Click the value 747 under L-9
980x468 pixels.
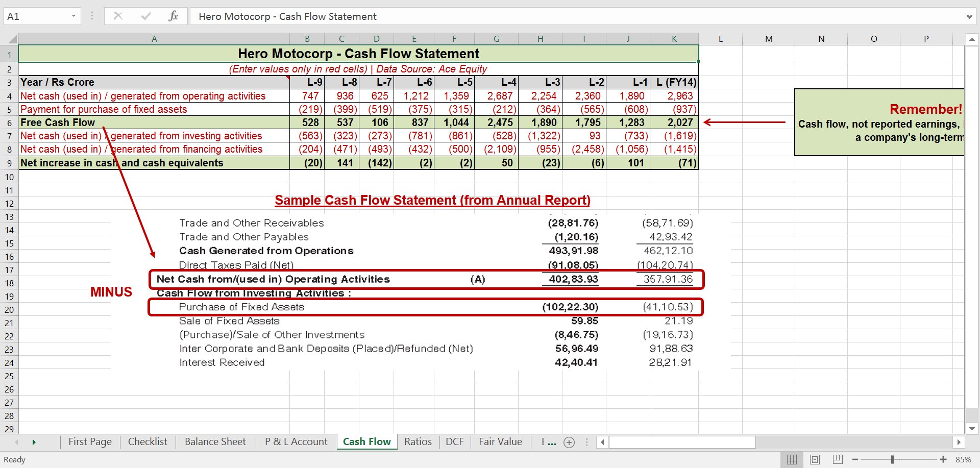(307, 96)
